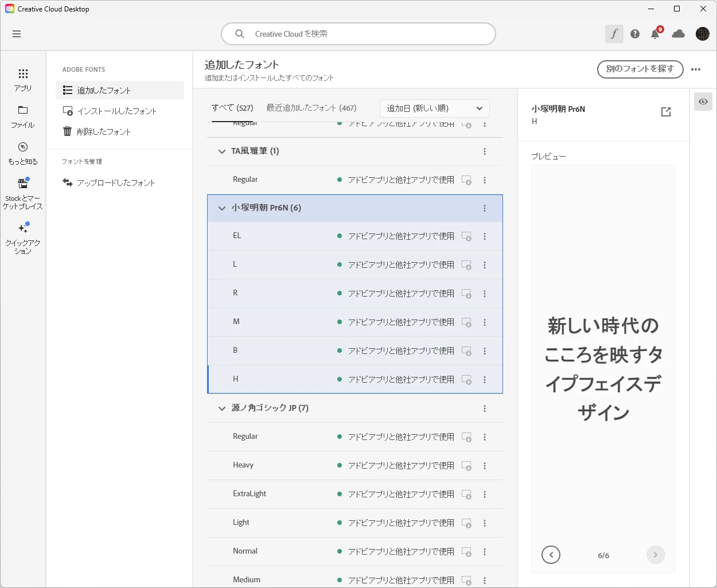Click the 別のフォントを探す button
Viewport: 717px width, 588px height.
point(640,69)
